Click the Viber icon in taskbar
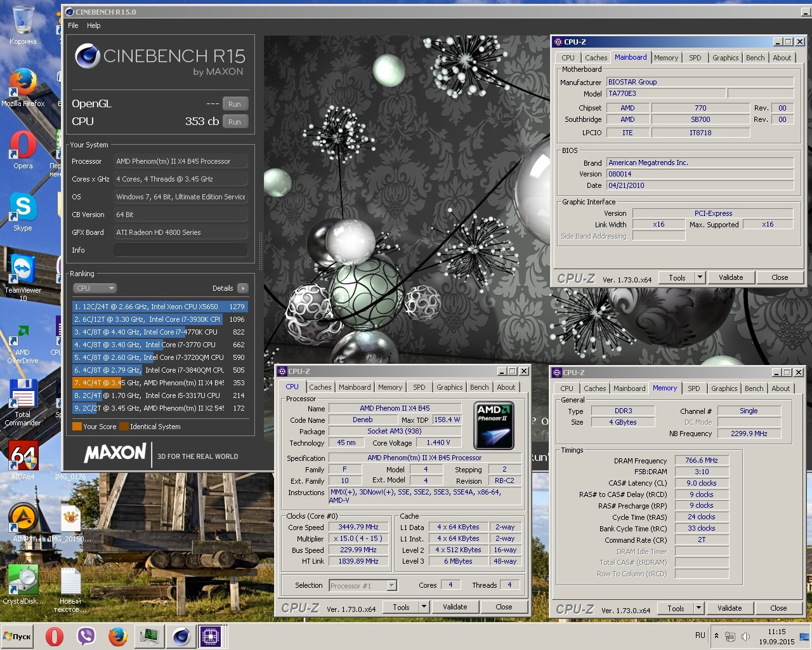 coord(86,636)
